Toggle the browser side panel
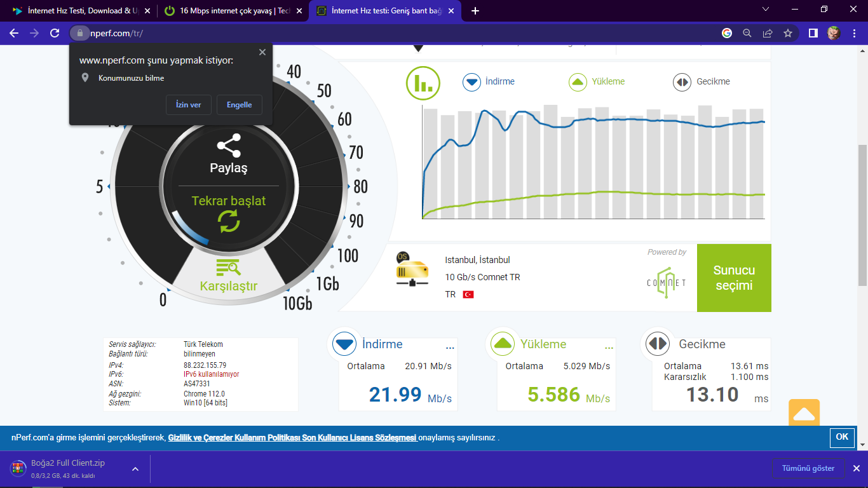The height and width of the screenshot is (488, 868). click(x=813, y=33)
